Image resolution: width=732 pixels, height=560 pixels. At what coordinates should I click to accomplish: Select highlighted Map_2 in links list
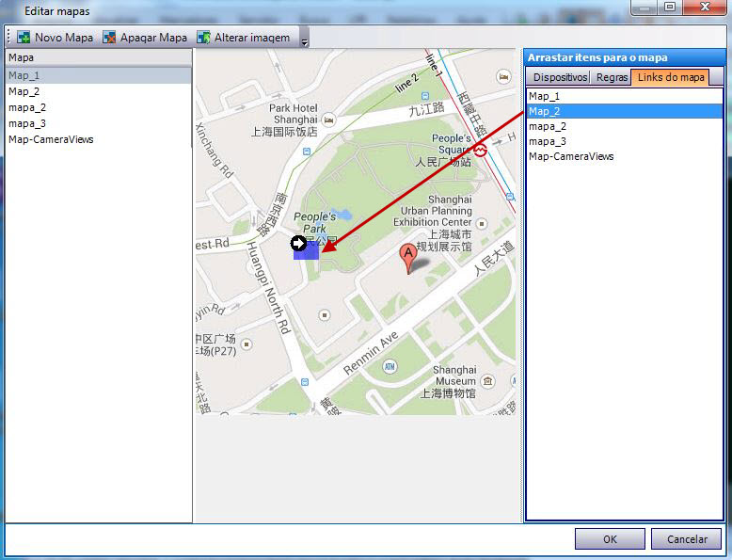624,111
